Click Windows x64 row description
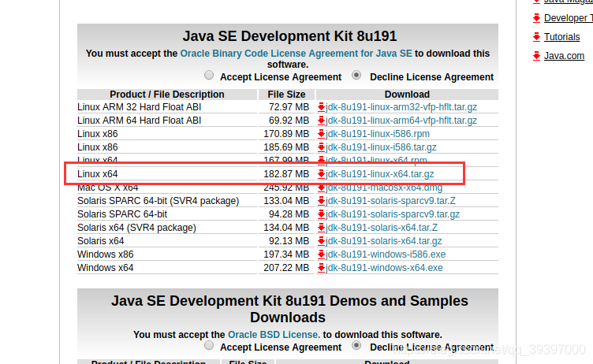593x364 pixels. point(105,268)
